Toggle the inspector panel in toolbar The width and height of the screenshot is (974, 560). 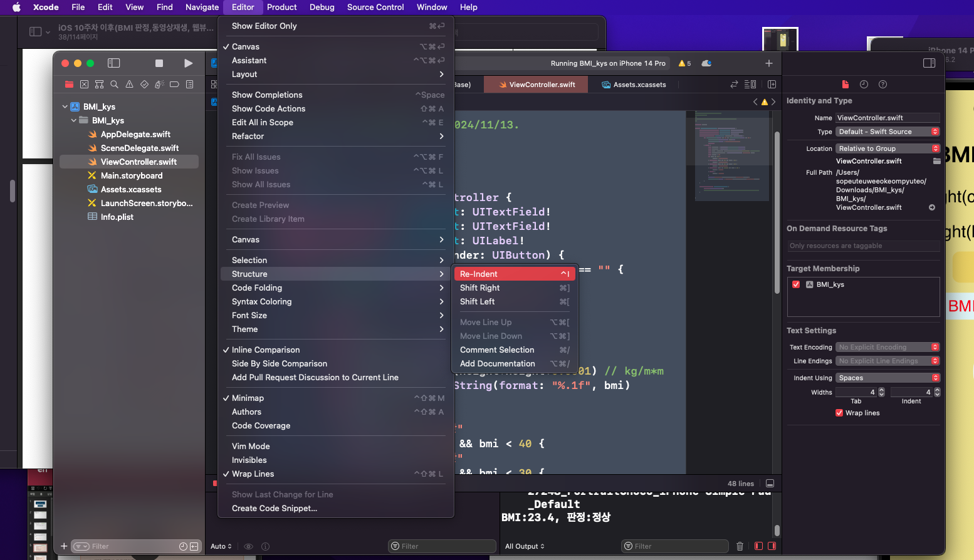tap(929, 63)
